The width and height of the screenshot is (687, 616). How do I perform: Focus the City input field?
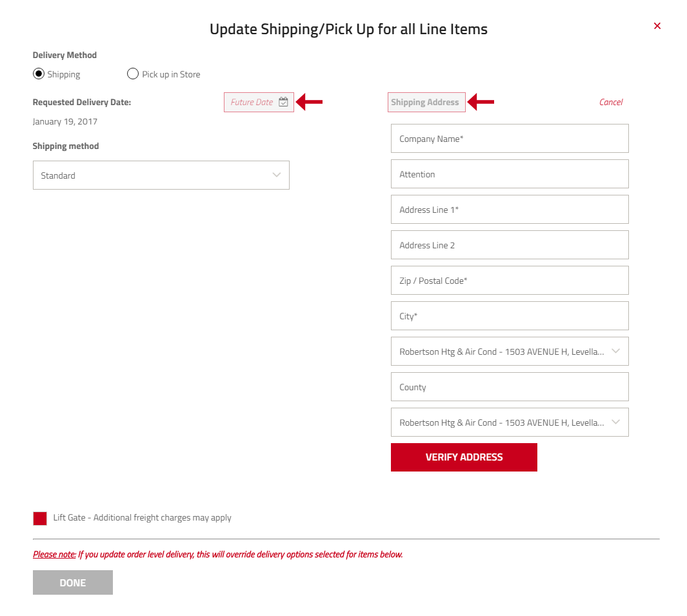510,316
